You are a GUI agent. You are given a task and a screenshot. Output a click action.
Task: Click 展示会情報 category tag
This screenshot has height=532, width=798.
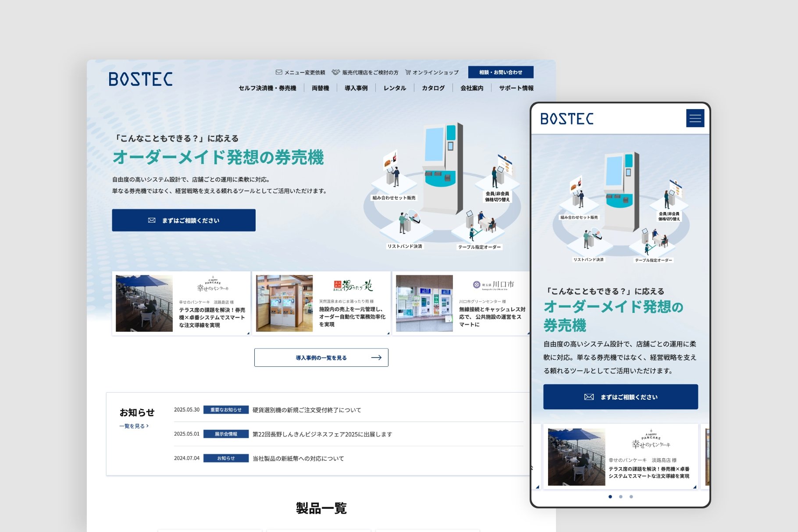click(226, 434)
